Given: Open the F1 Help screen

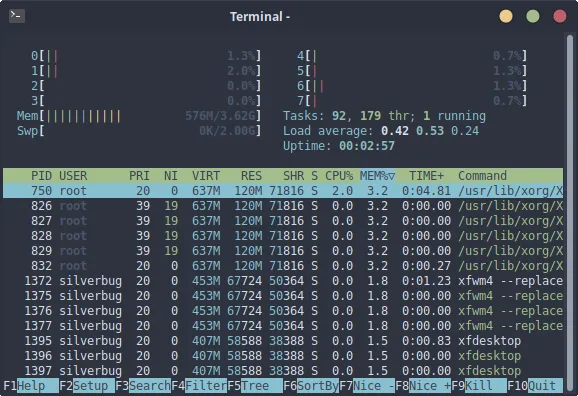Looking at the screenshot, I should [x=31, y=386].
